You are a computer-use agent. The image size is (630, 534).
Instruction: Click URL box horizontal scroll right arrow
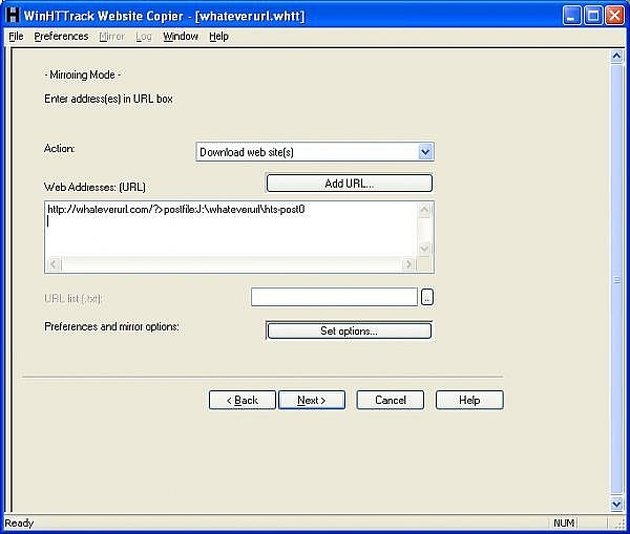(x=409, y=264)
